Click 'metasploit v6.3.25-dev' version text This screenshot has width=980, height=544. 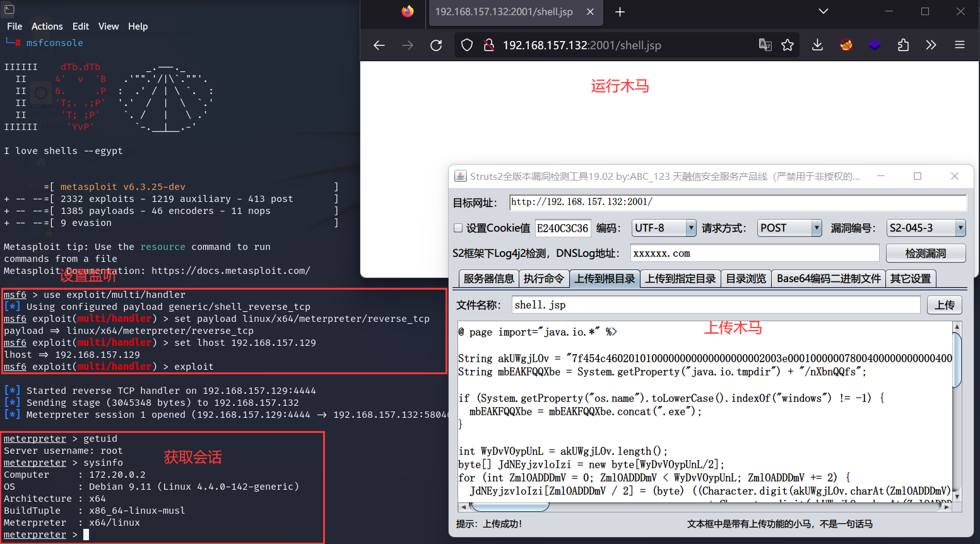(x=123, y=187)
